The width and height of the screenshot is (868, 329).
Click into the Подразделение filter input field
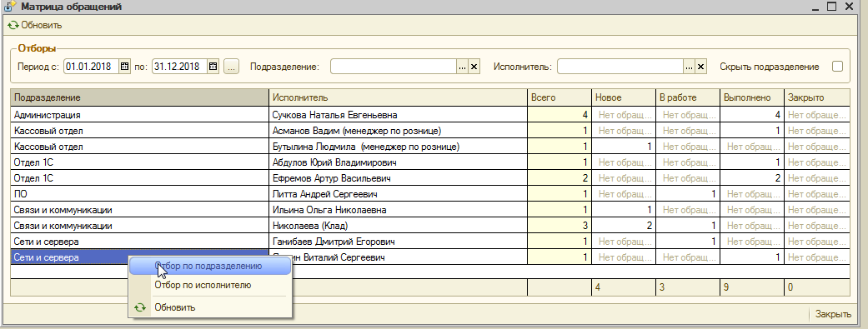point(394,67)
